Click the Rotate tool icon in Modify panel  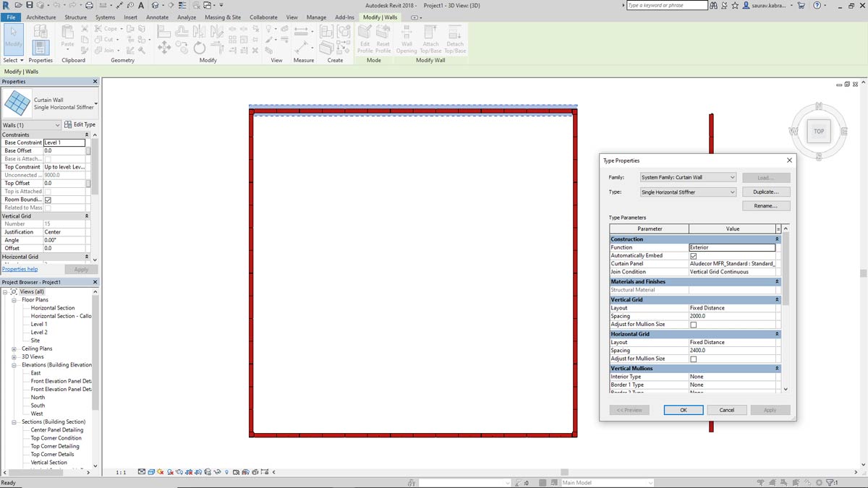tap(199, 48)
